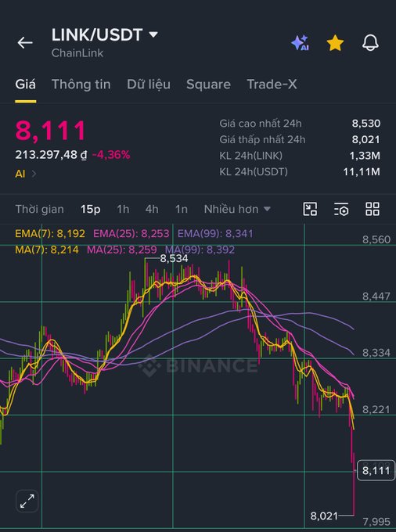Click the 8,334 price axis label
The height and width of the screenshot is (532, 396).
[376, 353]
